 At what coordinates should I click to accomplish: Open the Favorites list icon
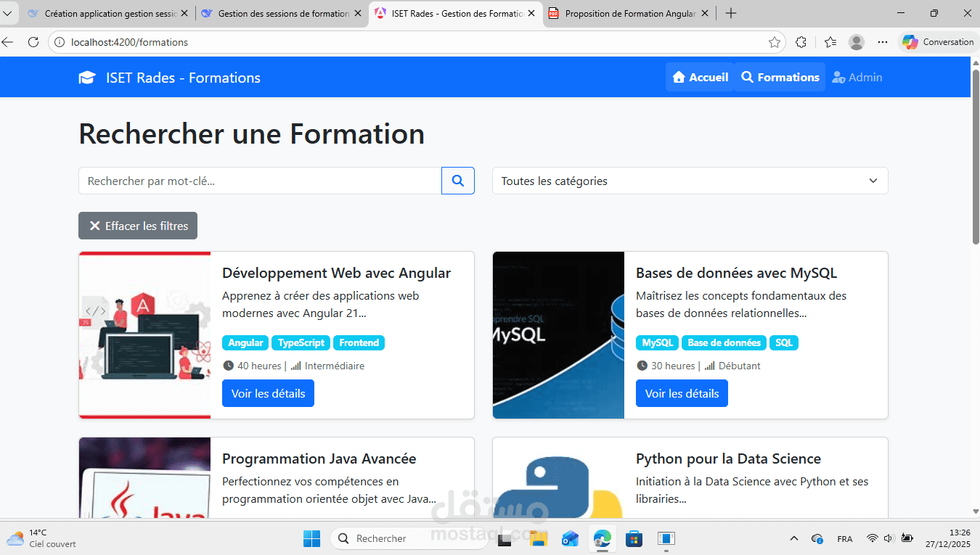click(830, 42)
